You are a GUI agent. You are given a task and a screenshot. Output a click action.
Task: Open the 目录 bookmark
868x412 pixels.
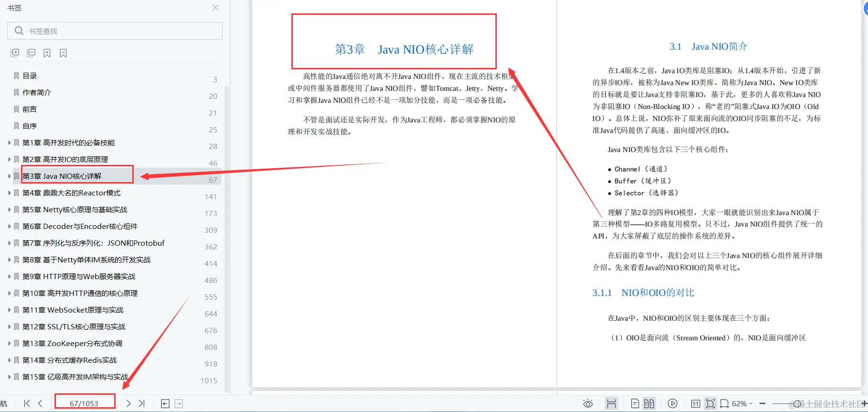[30, 76]
